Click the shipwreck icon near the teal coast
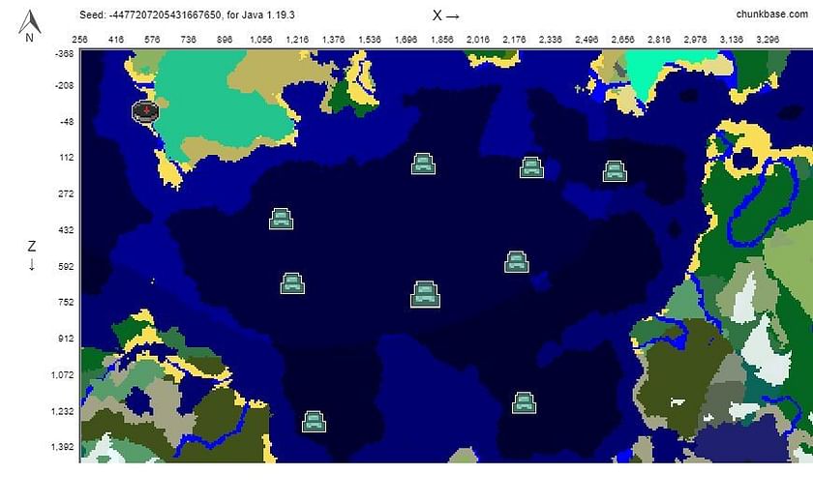The height and width of the screenshot is (504, 813). pyautogui.click(x=145, y=111)
